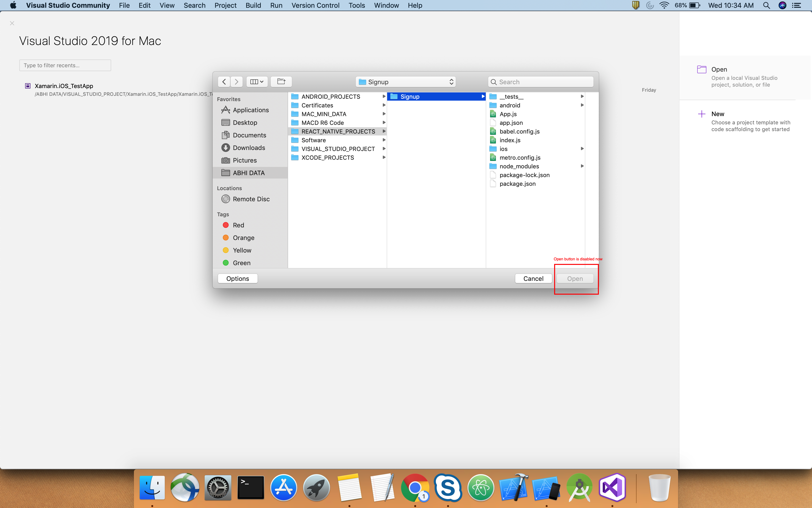Image resolution: width=812 pixels, height=508 pixels.
Task: Open Xcode from the Dock
Action: coord(514,487)
